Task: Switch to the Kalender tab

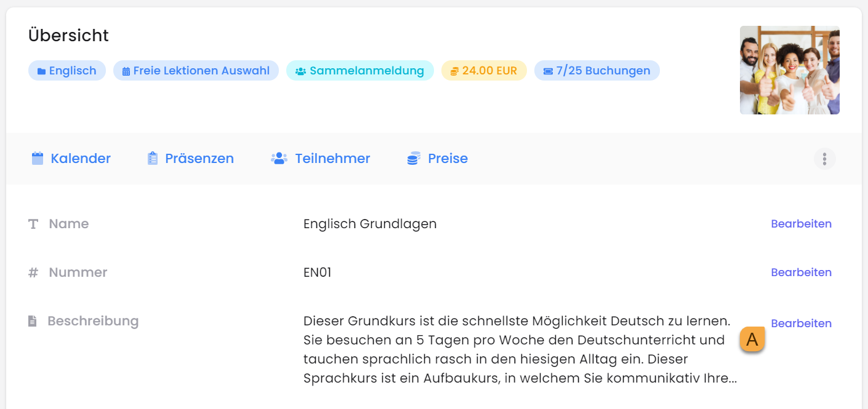Action: (80, 159)
